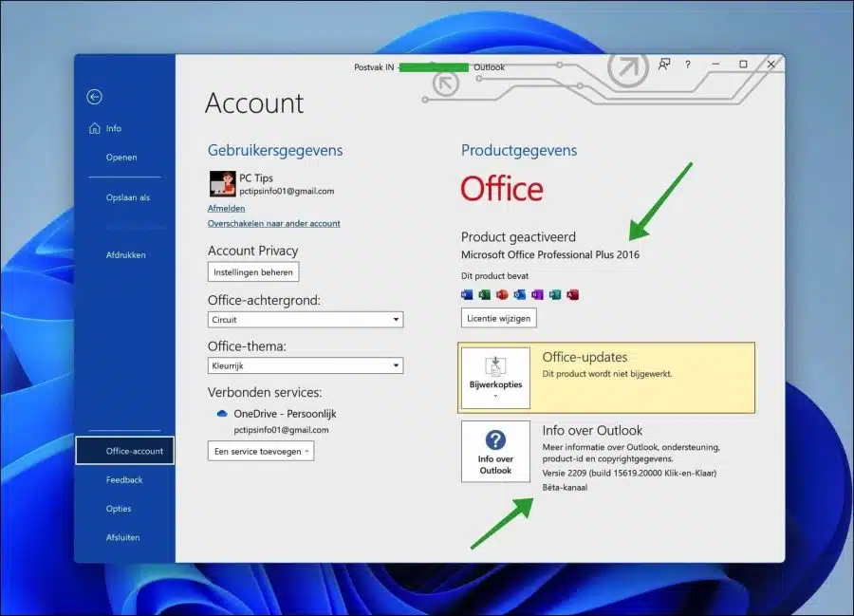The image size is (854, 616).
Task: Click Dit product wordt niet bijgewerkt text
Action: [606, 374]
